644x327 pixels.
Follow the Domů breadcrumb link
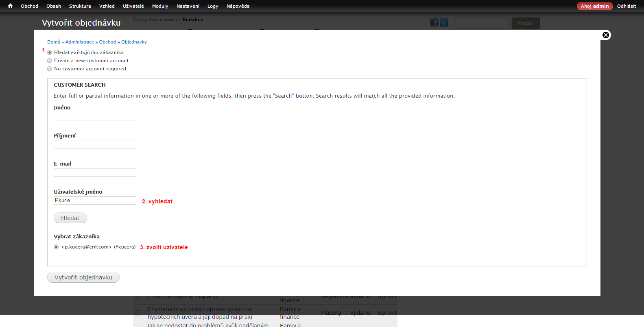point(54,42)
